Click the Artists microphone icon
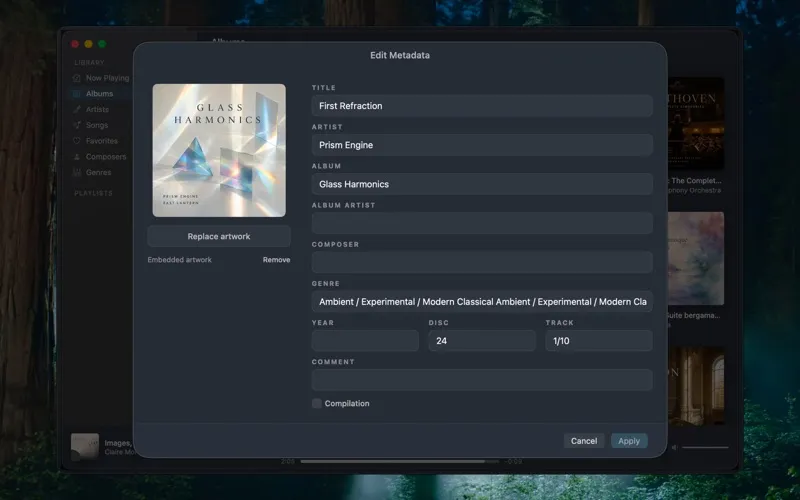The image size is (800, 500). [x=77, y=110]
